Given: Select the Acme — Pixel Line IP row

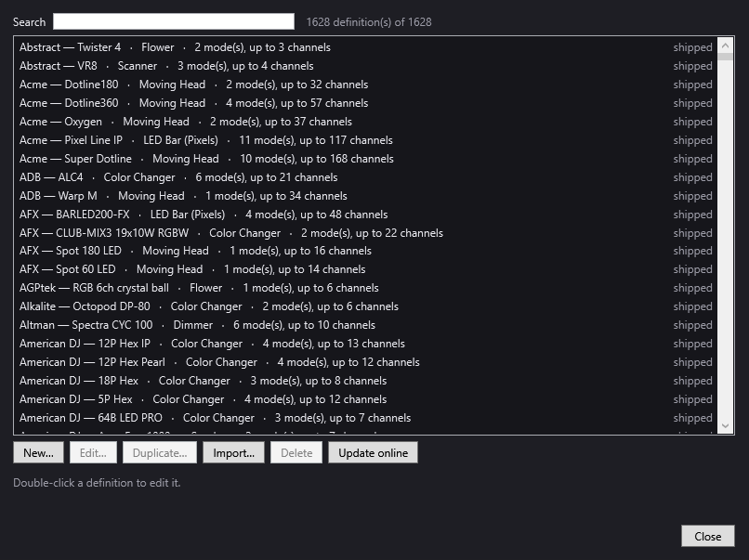Looking at the screenshot, I should coord(365,140).
